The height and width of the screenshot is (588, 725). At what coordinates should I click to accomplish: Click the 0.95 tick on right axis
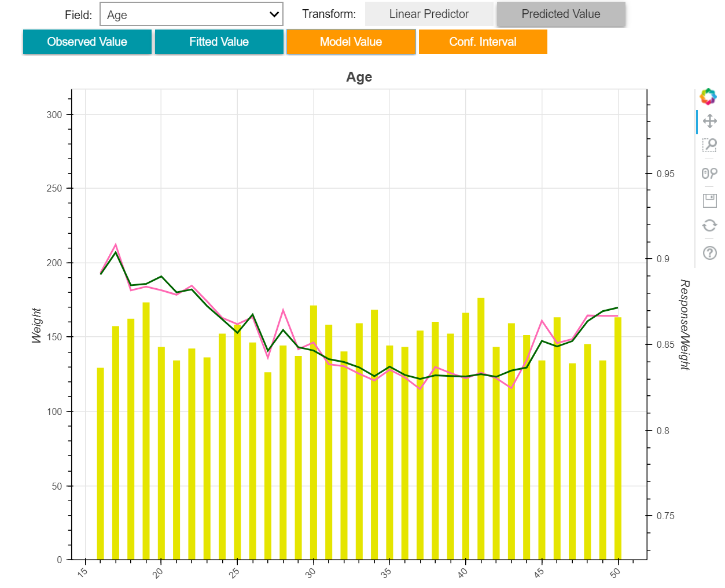pyautogui.click(x=665, y=174)
